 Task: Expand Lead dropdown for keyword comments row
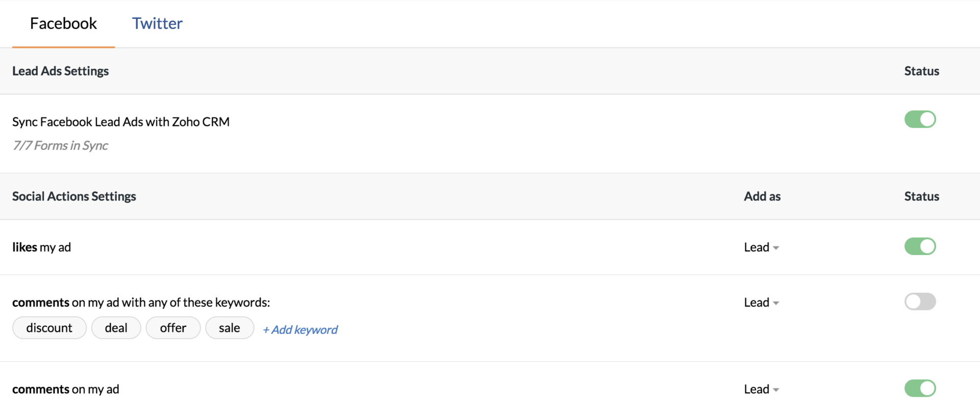[x=761, y=302]
